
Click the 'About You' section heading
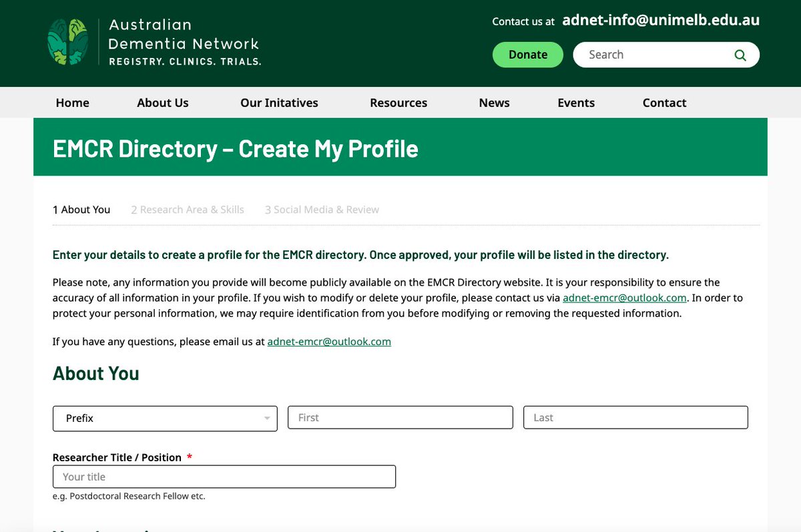[x=96, y=373]
